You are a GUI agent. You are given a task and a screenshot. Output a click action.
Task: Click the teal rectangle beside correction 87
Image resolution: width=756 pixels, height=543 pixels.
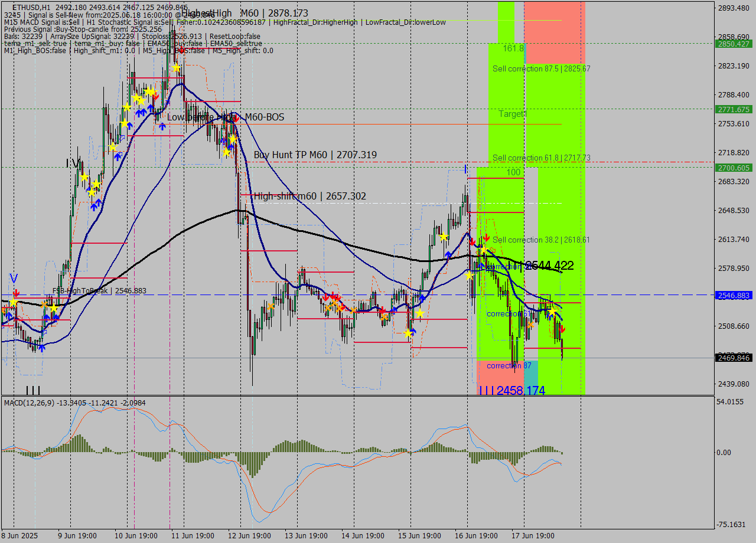pos(530,377)
